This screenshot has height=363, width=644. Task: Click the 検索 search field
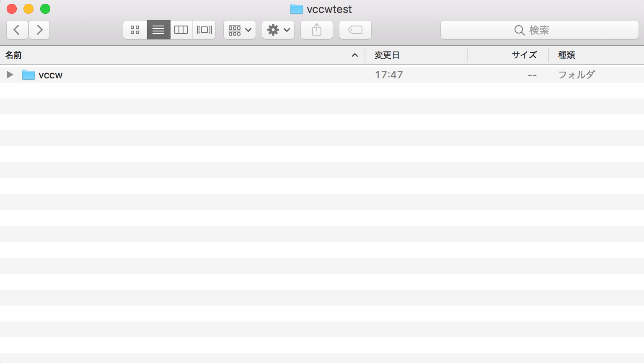539,30
